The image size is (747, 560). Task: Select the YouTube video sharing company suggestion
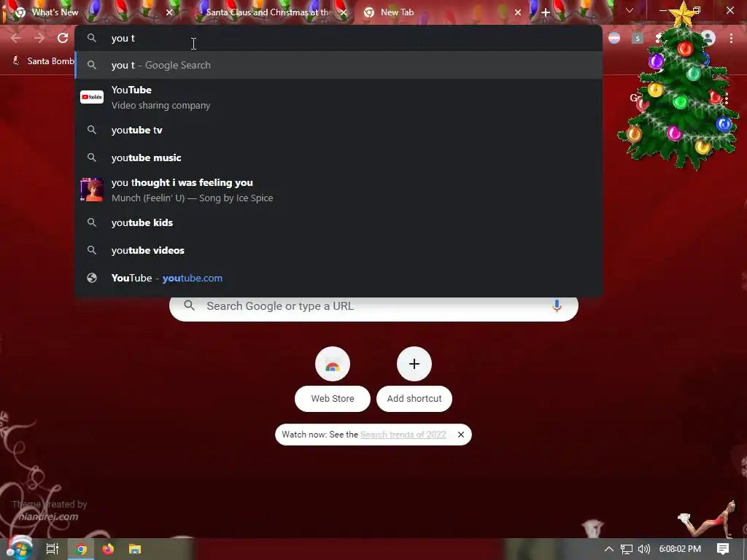click(x=338, y=97)
